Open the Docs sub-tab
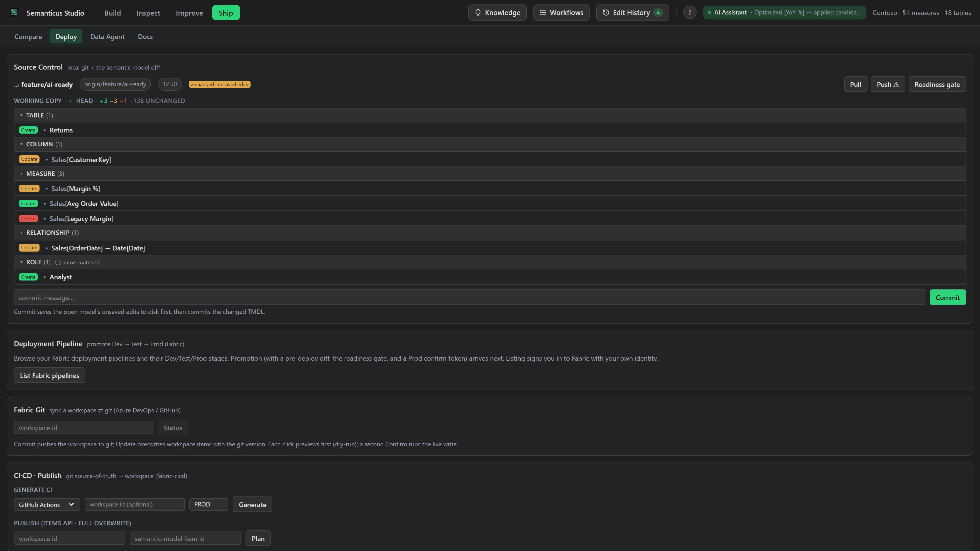The height and width of the screenshot is (551, 980). pos(145,36)
